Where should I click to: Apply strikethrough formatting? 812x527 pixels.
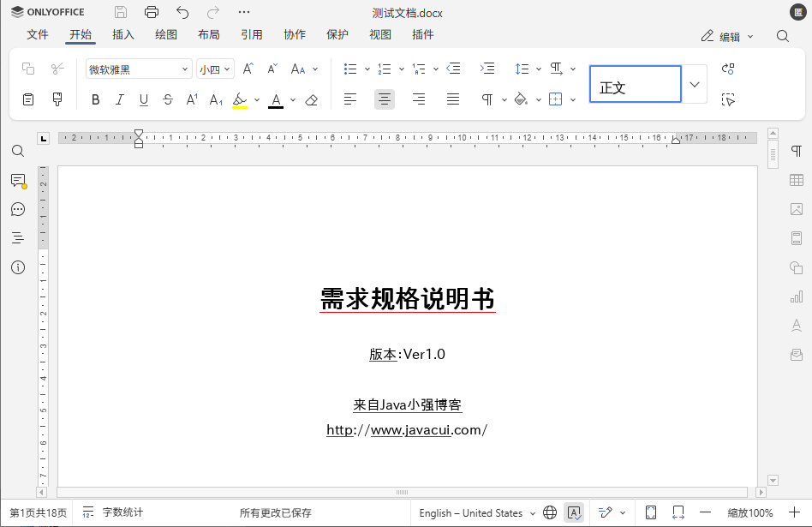(168, 100)
